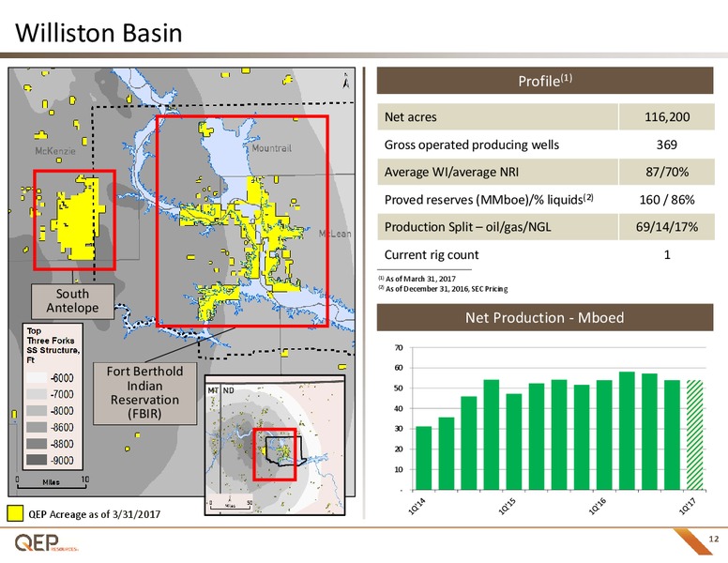The height and width of the screenshot is (563, 728).
Task: Click the QEP Resources logo
Action: click(x=46, y=542)
